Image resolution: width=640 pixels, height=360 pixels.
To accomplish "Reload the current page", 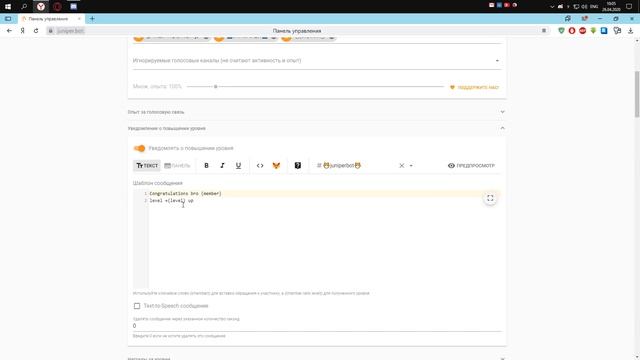I will tap(36, 31).
